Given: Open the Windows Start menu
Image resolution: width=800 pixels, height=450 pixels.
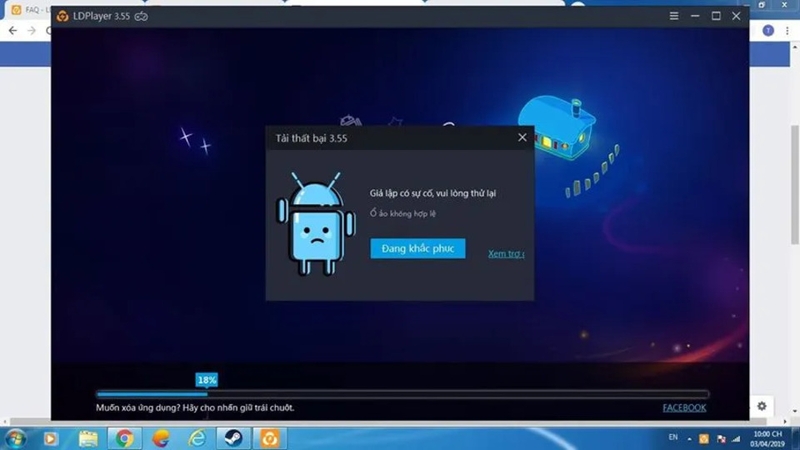Looking at the screenshot, I should click(x=15, y=438).
